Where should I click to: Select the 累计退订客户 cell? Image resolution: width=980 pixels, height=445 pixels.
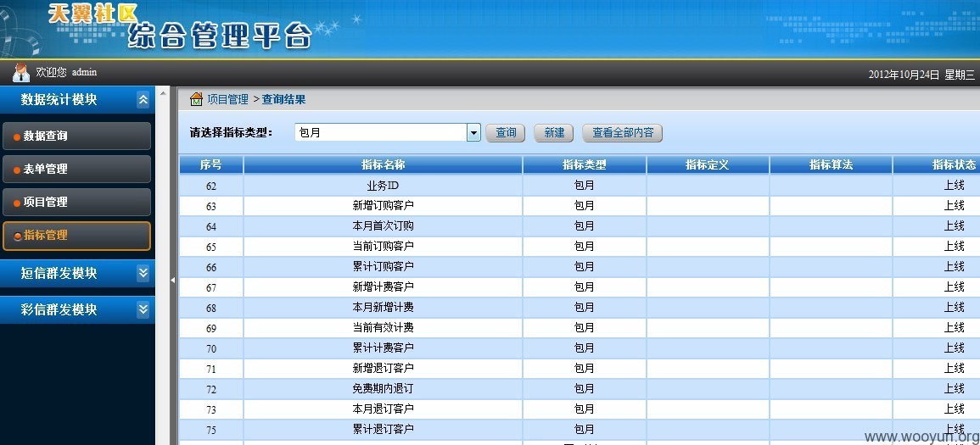[x=384, y=429]
